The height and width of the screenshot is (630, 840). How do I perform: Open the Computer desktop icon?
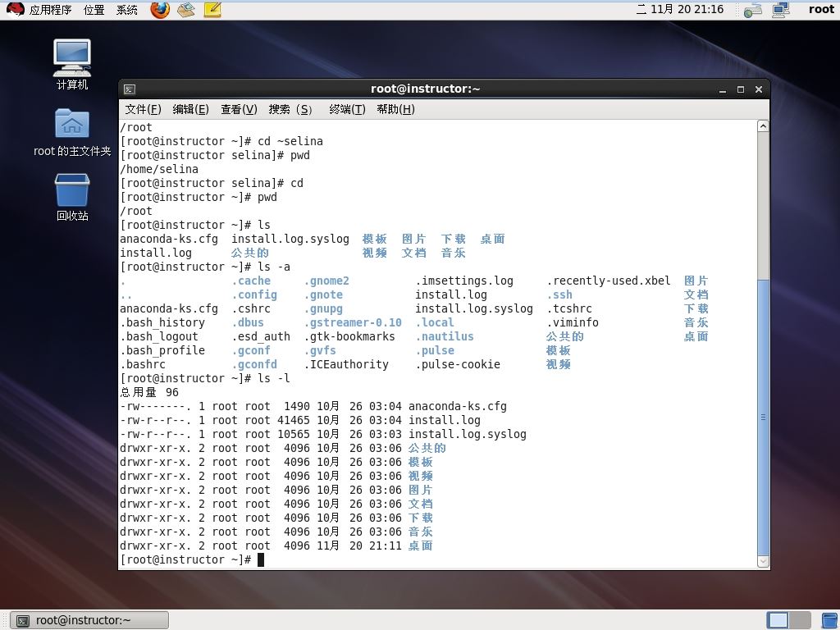(72, 64)
